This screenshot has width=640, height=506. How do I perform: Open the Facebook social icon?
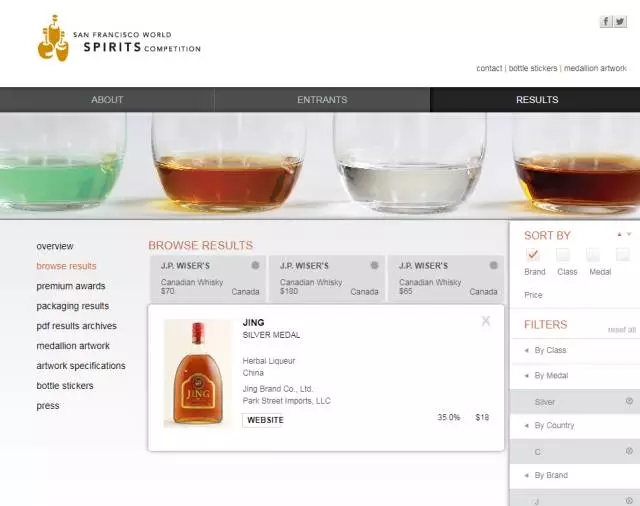click(x=606, y=21)
